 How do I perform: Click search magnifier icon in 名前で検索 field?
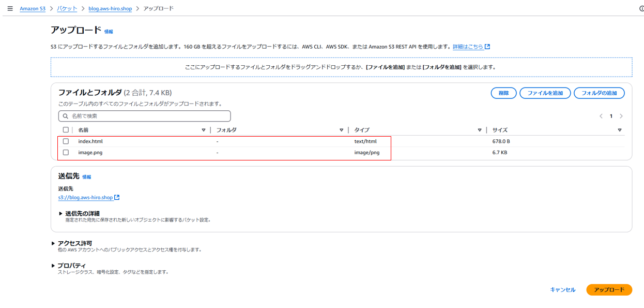coord(66,116)
